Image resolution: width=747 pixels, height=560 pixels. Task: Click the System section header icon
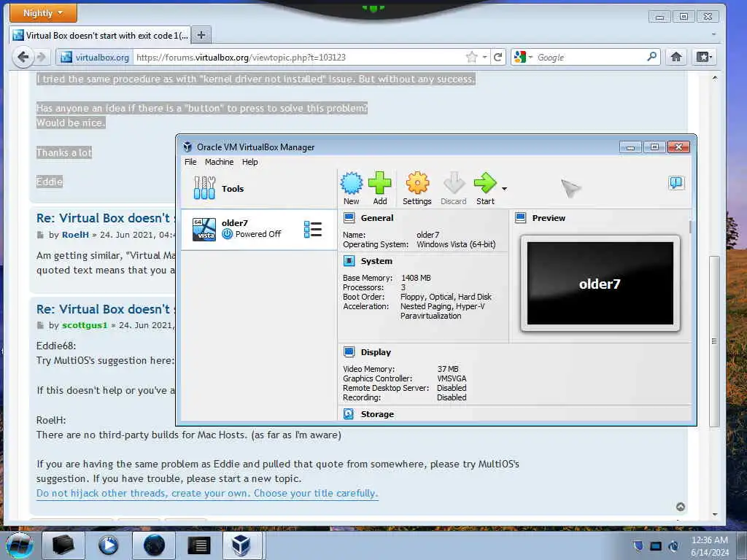click(x=349, y=261)
